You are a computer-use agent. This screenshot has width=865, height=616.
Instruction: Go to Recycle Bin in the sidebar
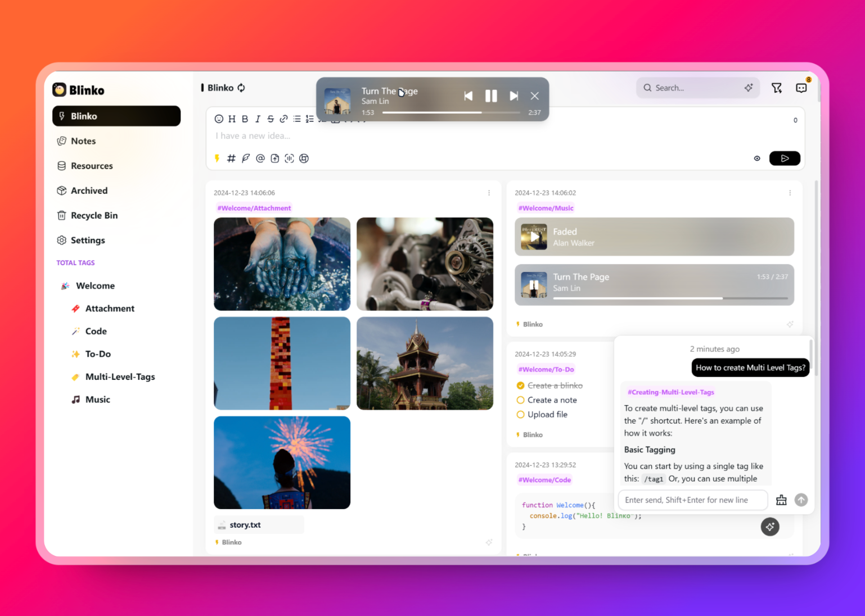[94, 215]
